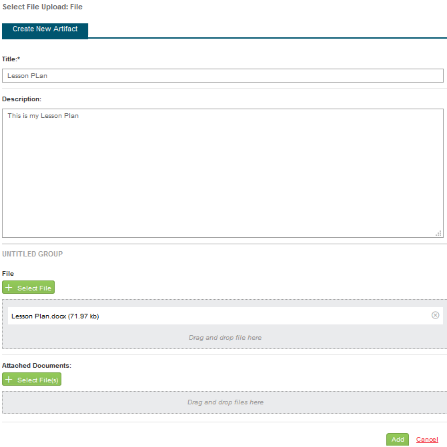Click the 'Drag and drop files here' zone
The image size is (447, 447).
pos(225,402)
